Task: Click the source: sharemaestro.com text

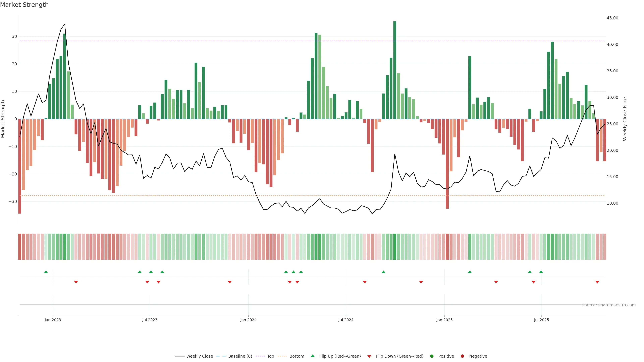Action: pos(609,305)
